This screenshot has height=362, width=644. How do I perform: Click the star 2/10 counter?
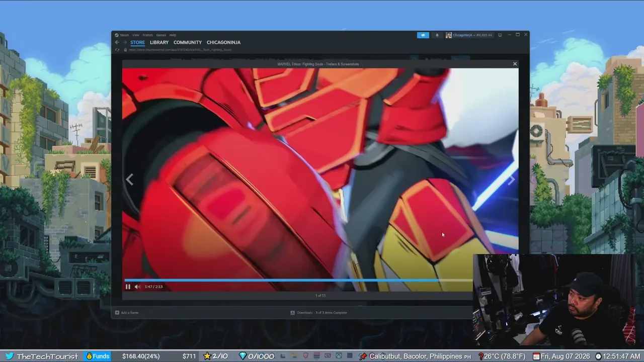[215, 356]
